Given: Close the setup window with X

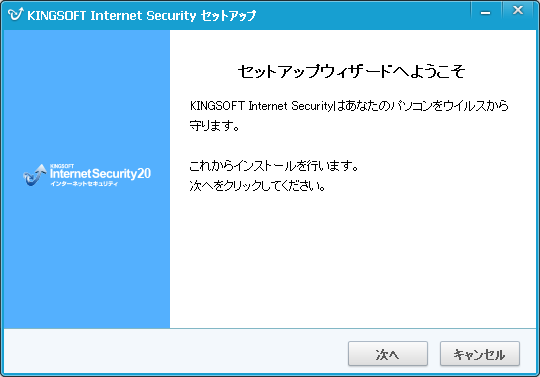Looking at the screenshot, I should pos(518,11).
